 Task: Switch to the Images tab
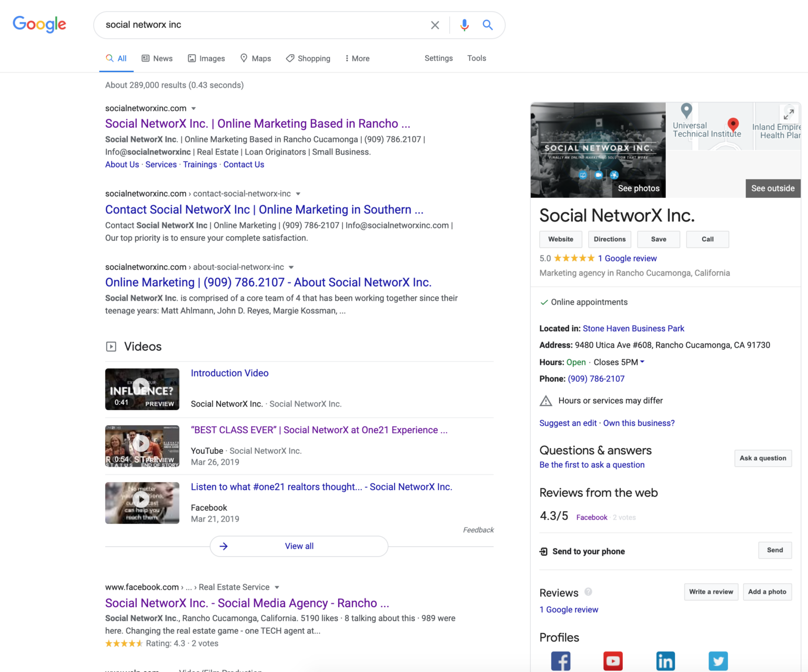[206, 58]
